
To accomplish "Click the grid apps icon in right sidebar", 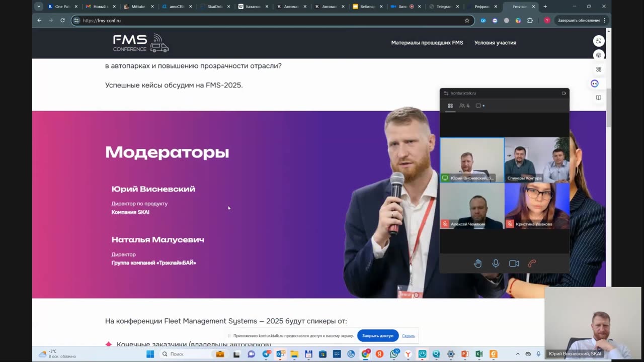I will 598,69.
